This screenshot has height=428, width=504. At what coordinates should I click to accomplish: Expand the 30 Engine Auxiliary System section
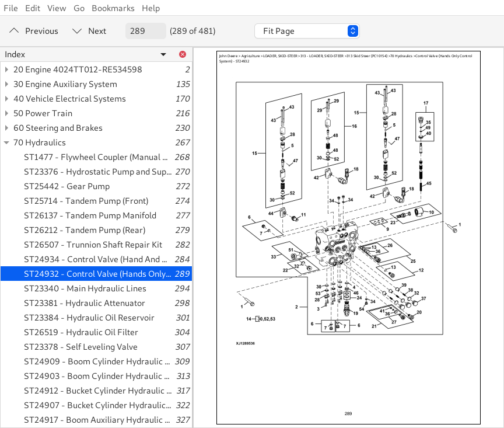click(x=6, y=84)
